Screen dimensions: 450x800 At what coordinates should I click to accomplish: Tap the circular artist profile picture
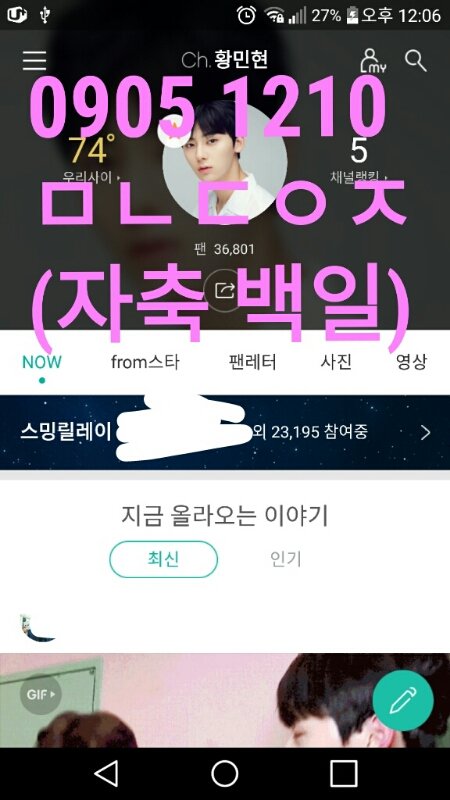tap(225, 162)
